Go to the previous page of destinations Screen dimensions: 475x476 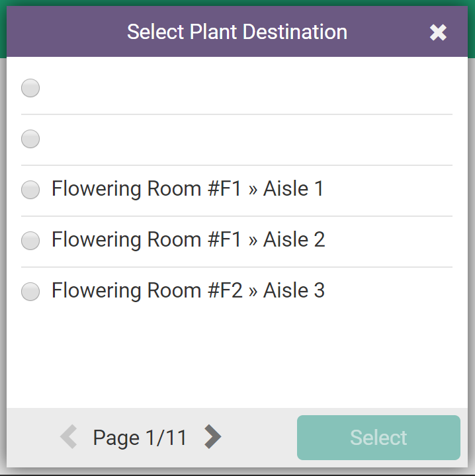[x=69, y=437]
